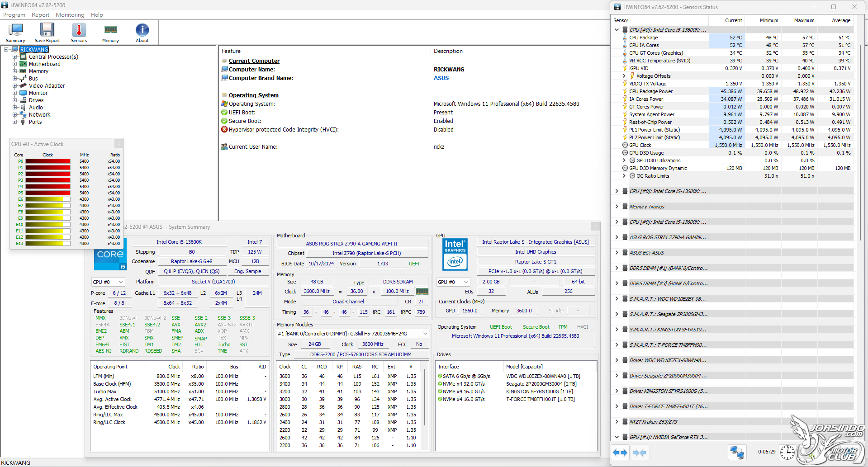The height and width of the screenshot is (467, 868).
Task: Click the chip icon beside Memory Timings
Action: tap(625, 207)
